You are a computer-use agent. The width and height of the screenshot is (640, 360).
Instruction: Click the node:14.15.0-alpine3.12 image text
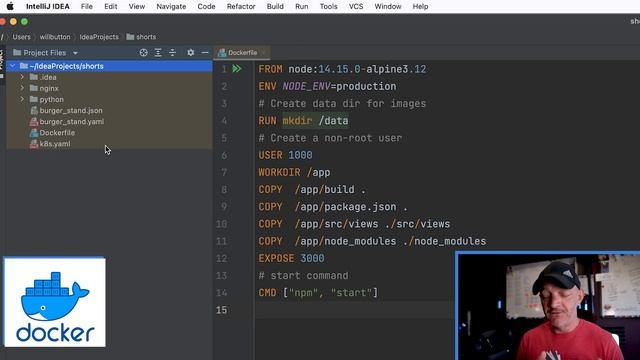pos(357,69)
